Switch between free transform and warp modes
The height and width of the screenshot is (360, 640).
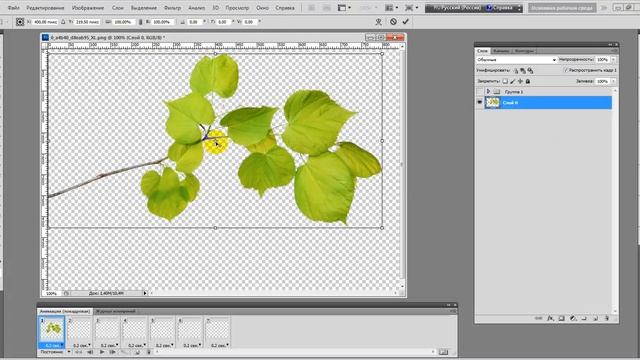click(x=378, y=22)
